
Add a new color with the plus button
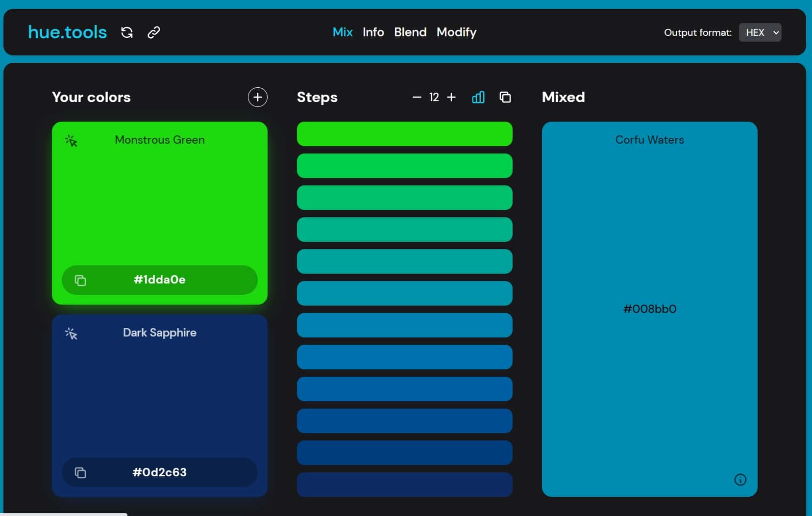tap(258, 97)
